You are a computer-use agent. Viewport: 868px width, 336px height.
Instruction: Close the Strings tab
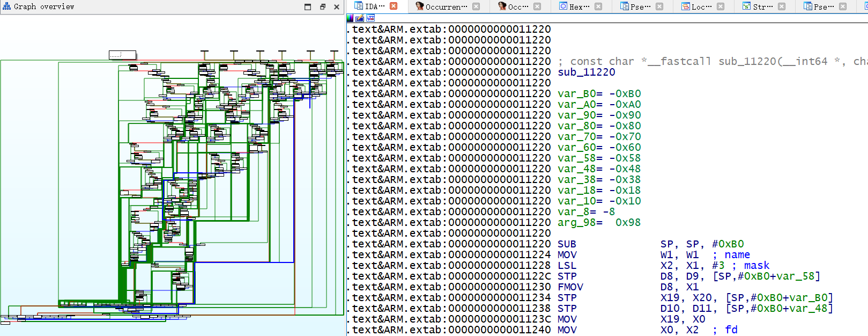point(782,6)
